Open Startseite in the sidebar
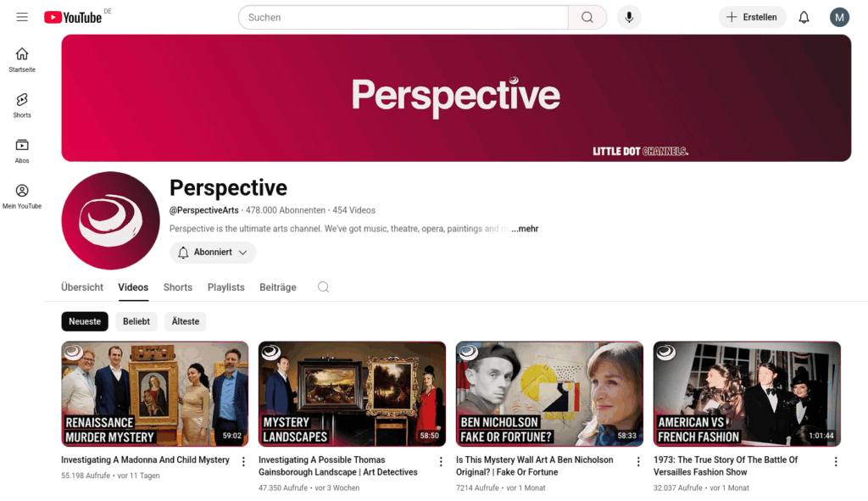The image size is (868, 501). point(22,60)
